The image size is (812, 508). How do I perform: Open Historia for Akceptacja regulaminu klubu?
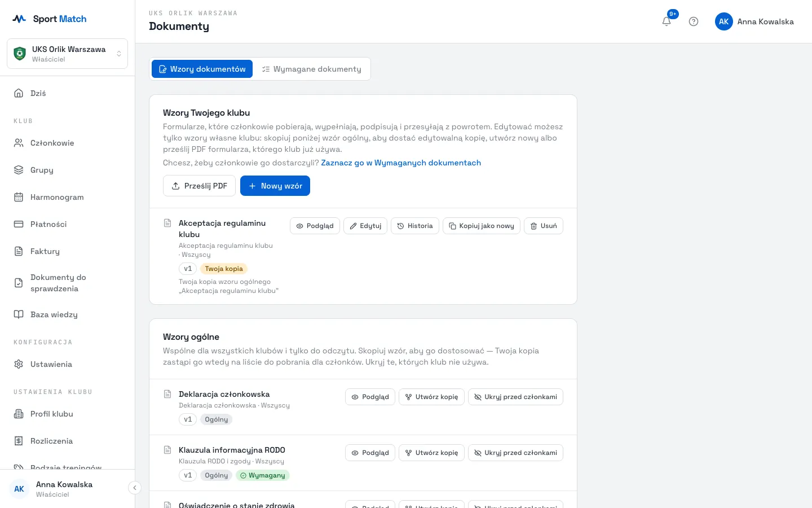[x=415, y=226]
